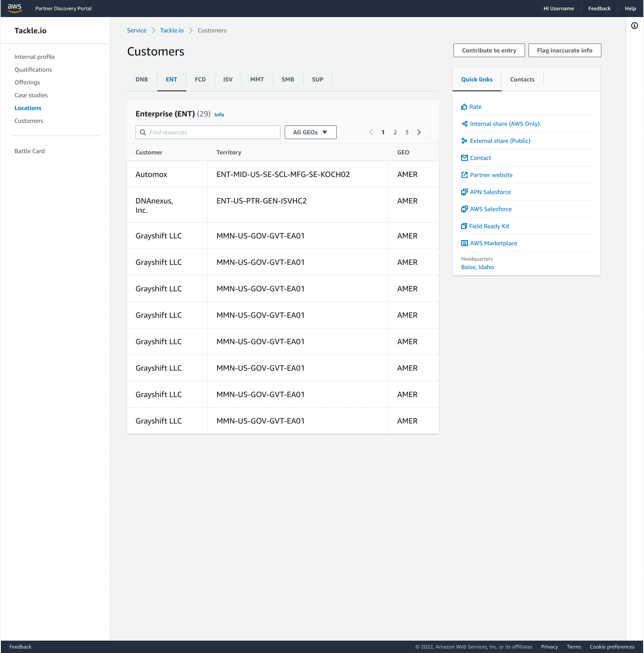Open Offerings in sidebar

tap(27, 82)
